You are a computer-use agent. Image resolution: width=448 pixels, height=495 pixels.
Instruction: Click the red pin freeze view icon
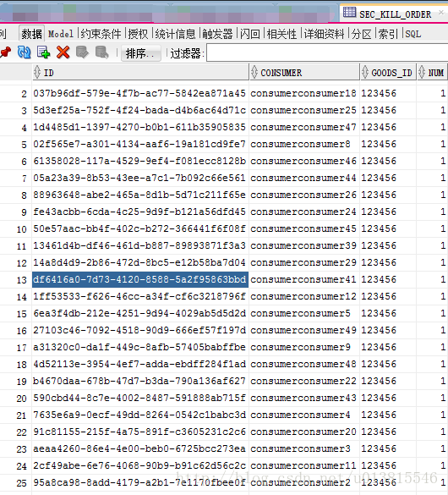pos(5,52)
